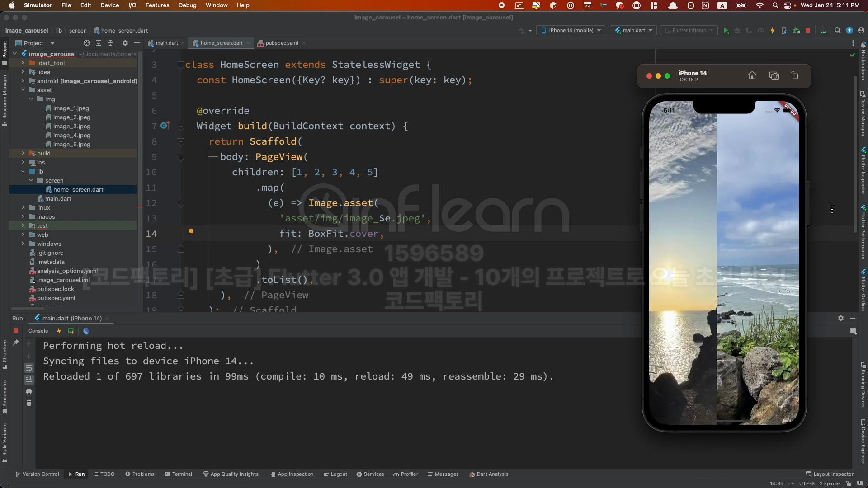
Task: Open the Terminal tool window button
Action: 179,474
